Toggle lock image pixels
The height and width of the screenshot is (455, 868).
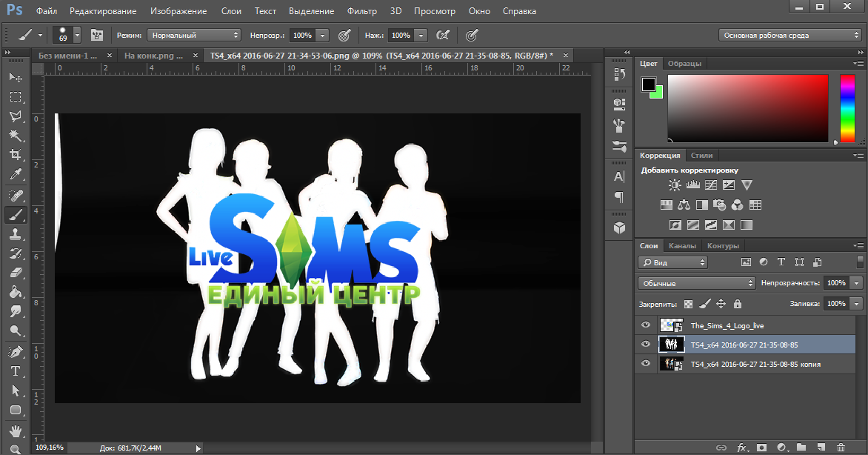pos(705,304)
